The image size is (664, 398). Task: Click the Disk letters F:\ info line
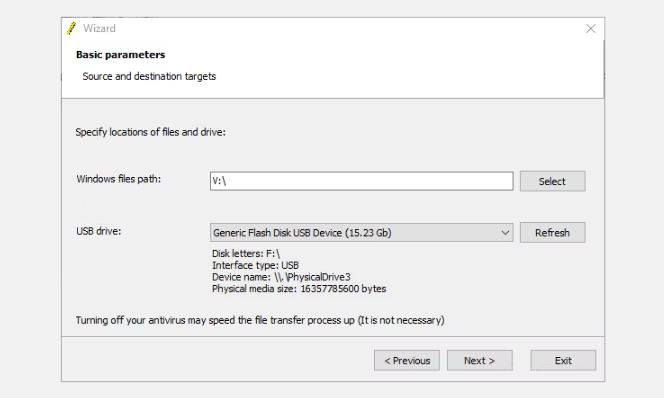coord(246,253)
